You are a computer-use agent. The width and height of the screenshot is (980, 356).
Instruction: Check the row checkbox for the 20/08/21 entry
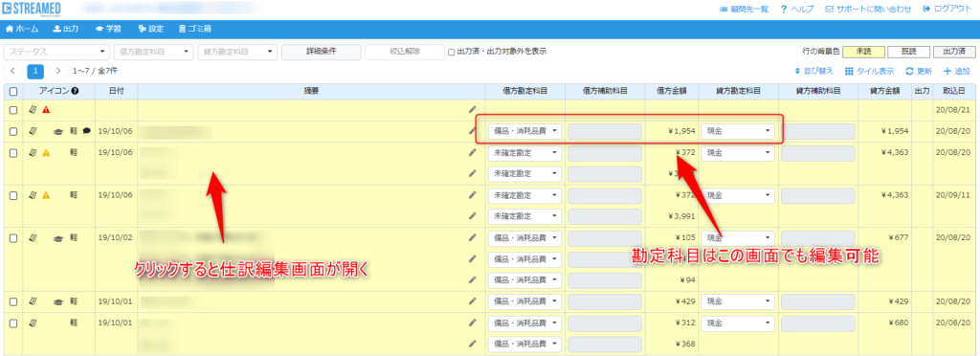pyautogui.click(x=13, y=111)
